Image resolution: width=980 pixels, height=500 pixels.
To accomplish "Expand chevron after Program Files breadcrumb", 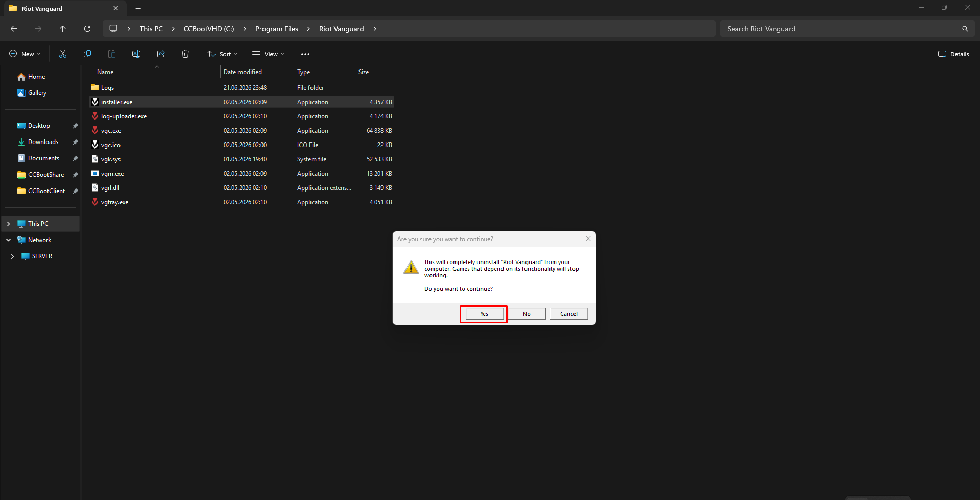I will pos(308,29).
